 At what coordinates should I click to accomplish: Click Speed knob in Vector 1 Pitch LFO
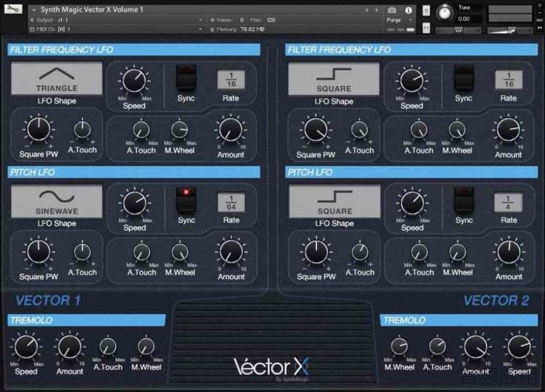[x=135, y=203]
